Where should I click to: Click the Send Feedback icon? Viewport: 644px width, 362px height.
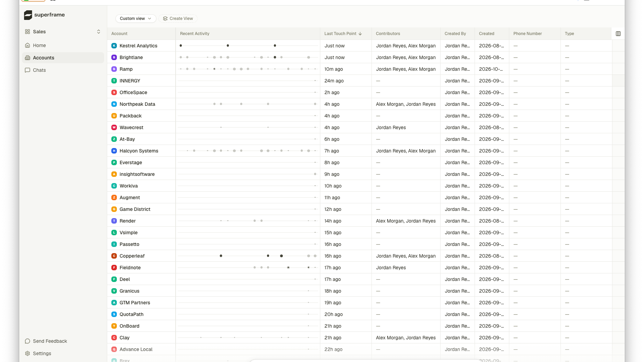27,341
